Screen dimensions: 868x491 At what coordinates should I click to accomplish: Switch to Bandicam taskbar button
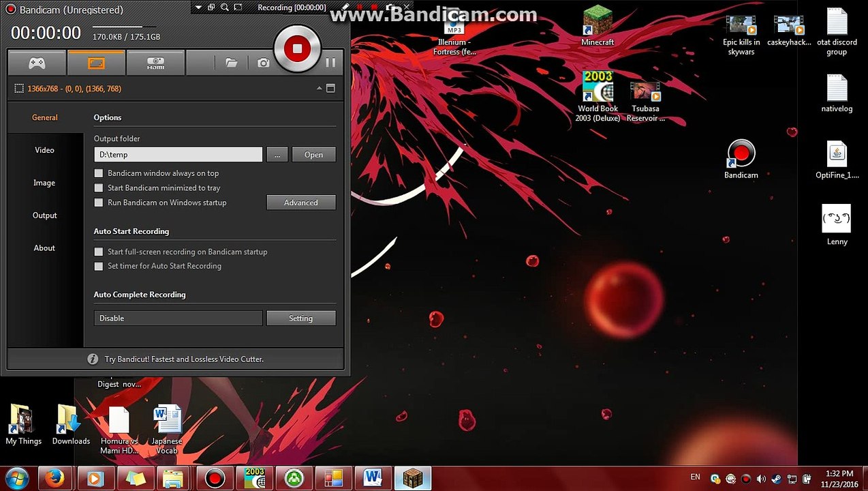click(215, 478)
